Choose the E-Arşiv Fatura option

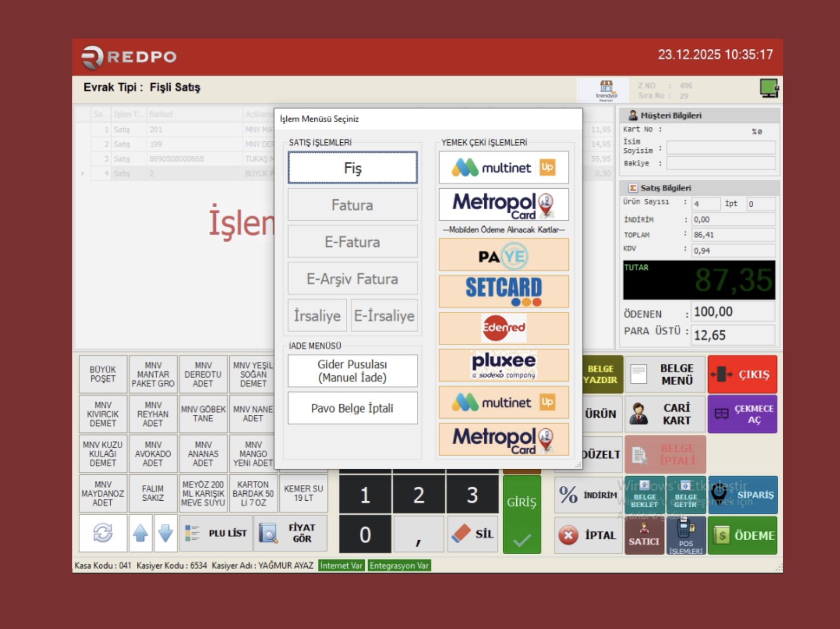click(352, 279)
